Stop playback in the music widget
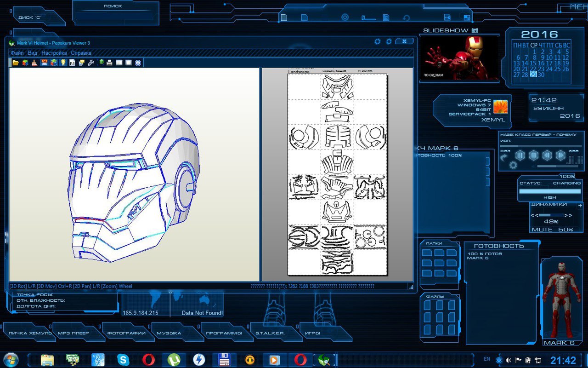The image size is (588, 368). tap(533, 155)
